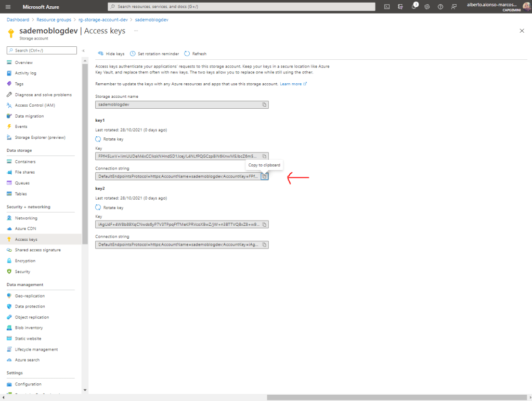Click Hide keys toggle

tap(111, 54)
